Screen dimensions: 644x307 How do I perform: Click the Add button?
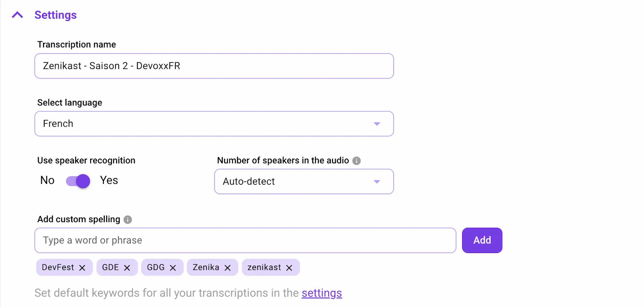[482, 240]
